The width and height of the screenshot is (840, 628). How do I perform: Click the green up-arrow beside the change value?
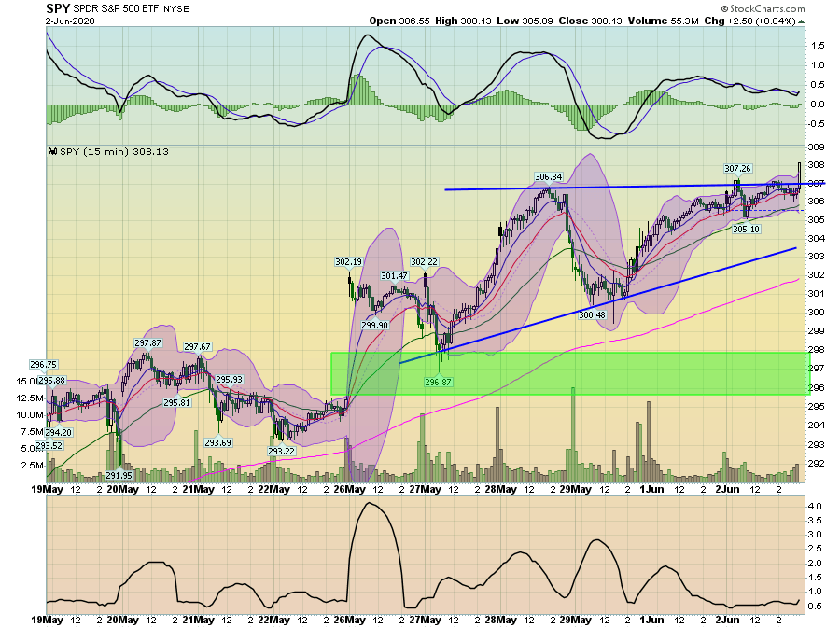pos(802,21)
